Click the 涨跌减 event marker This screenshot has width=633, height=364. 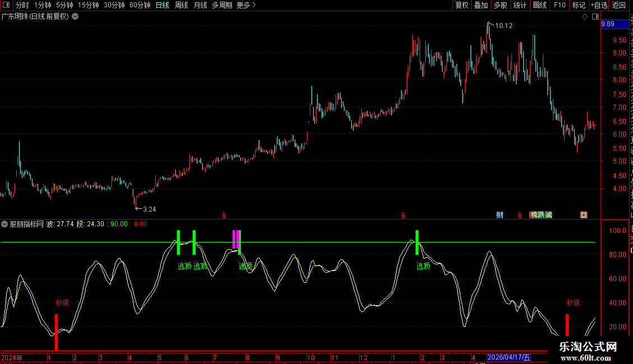point(541,215)
